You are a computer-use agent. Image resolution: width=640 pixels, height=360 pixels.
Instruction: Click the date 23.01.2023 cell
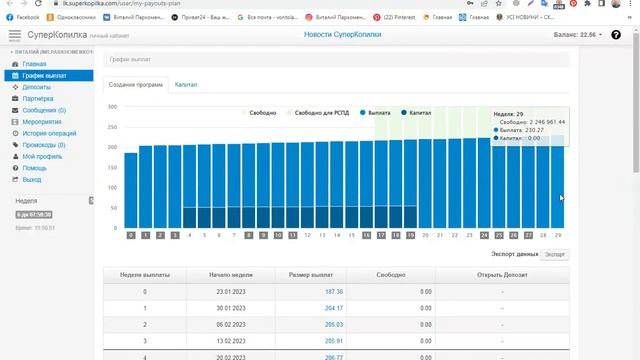click(x=231, y=292)
